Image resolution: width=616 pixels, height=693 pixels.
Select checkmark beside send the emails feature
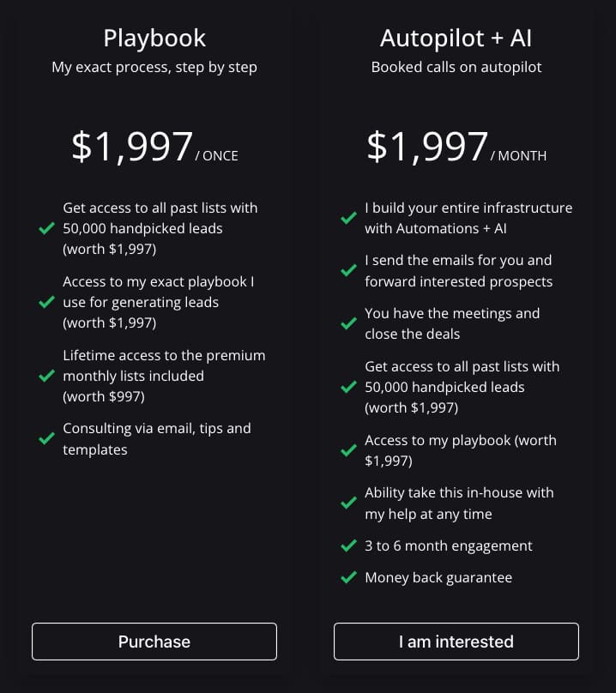(x=348, y=271)
